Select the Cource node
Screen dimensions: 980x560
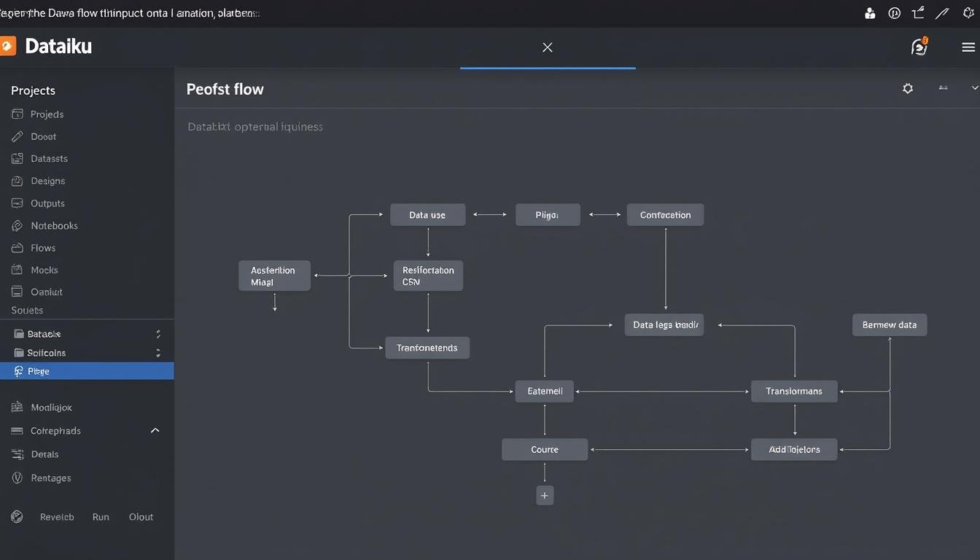point(545,449)
